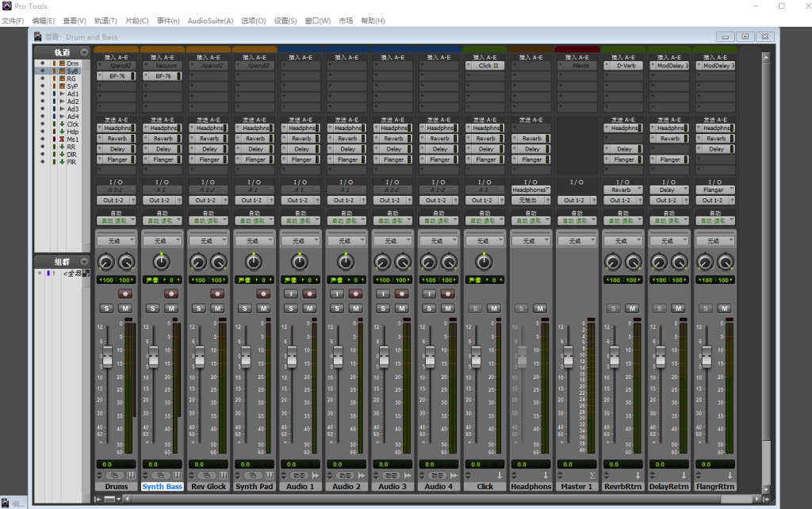The width and height of the screenshot is (812, 509).
Task: Click the output window icon on Synth Bass
Action: point(160,476)
